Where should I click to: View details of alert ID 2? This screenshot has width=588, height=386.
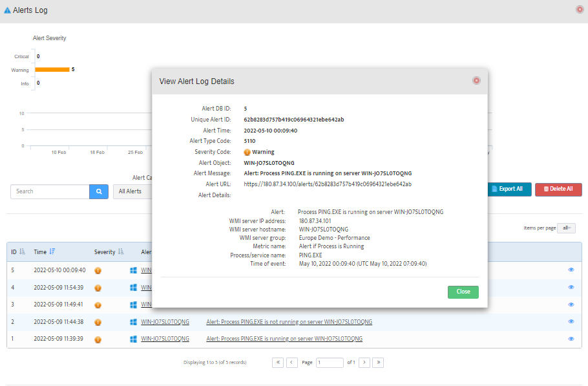[571, 321]
